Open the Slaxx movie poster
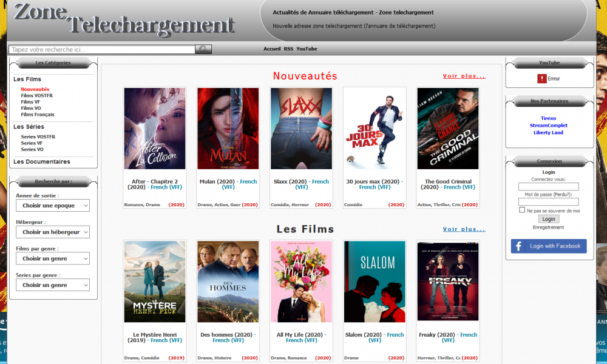The height and width of the screenshot is (364, 607). (x=301, y=129)
